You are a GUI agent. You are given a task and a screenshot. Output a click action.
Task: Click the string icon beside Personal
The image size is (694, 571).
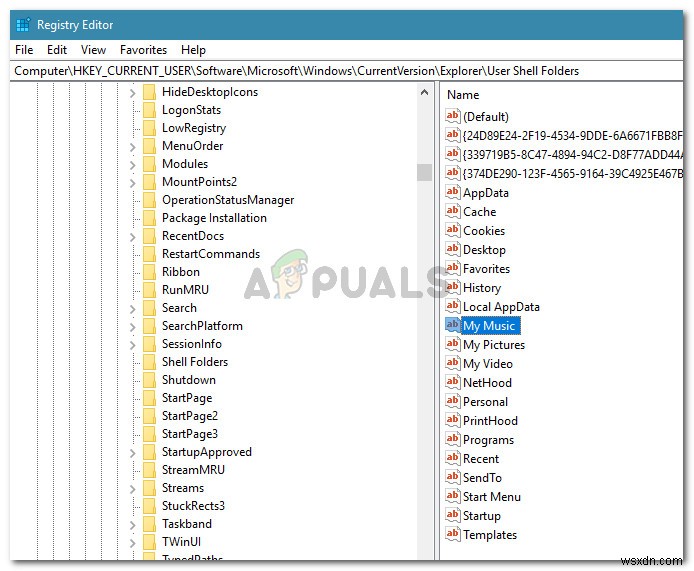click(452, 401)
